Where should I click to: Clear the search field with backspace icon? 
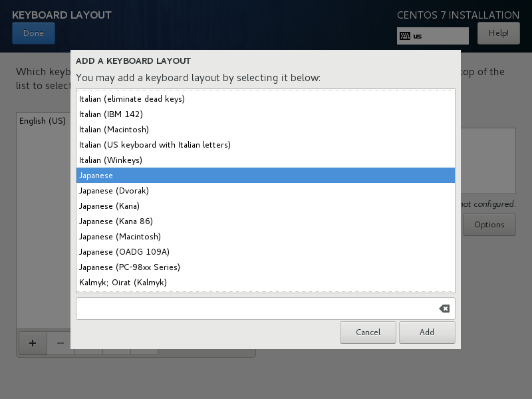pos(444,309)
